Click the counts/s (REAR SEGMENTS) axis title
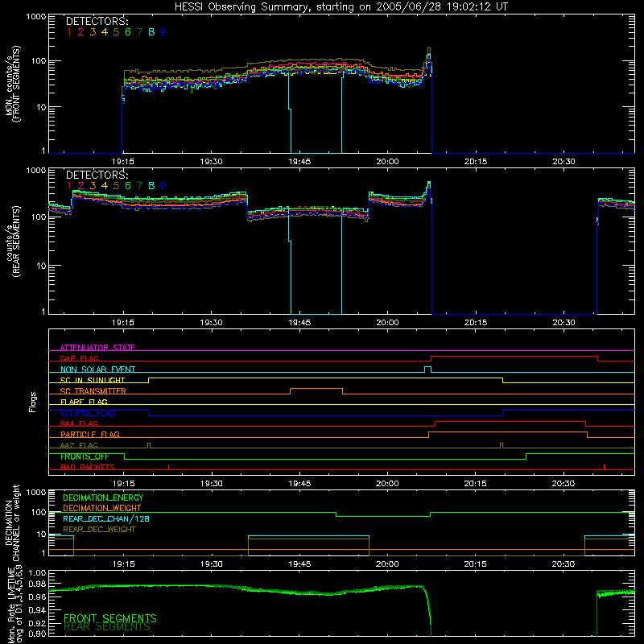644x644 pixels. pyautogui.click(x=12, y=242)
